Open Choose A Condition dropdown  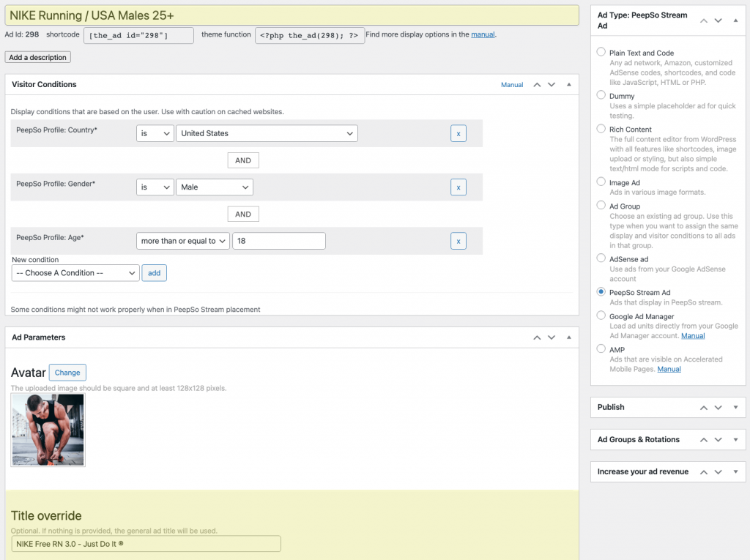point(75,273)
